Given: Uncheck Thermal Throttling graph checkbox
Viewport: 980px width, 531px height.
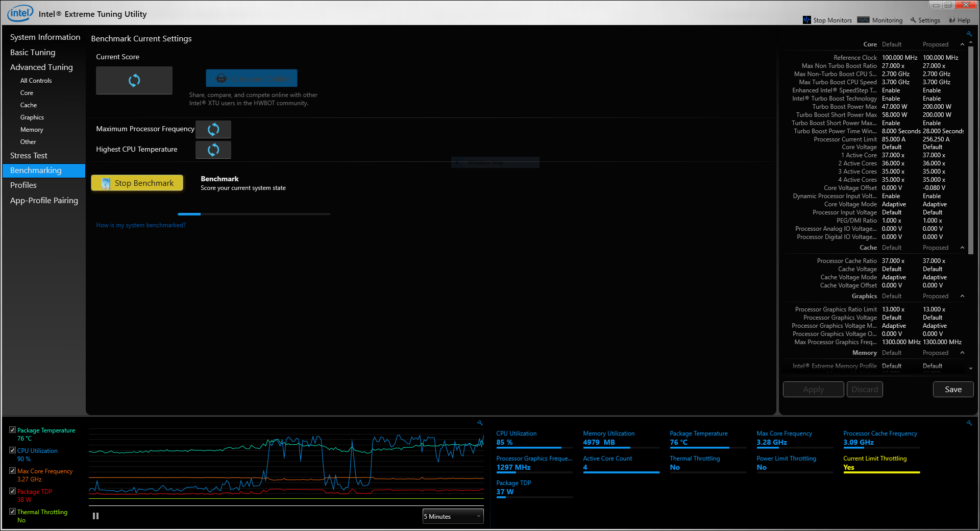Looking at the screenshot, I should tap(12, 512).
